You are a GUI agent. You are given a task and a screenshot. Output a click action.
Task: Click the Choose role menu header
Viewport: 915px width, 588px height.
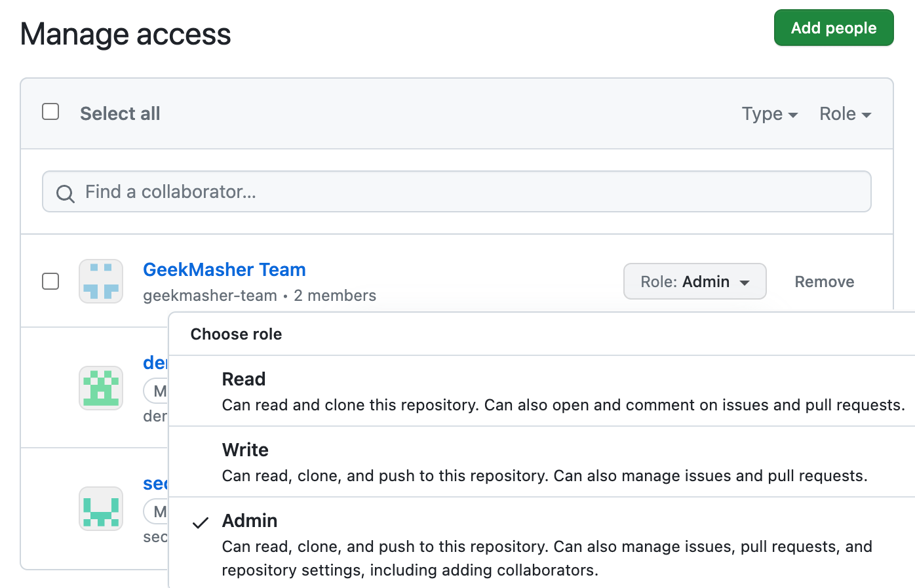point(236,334)
